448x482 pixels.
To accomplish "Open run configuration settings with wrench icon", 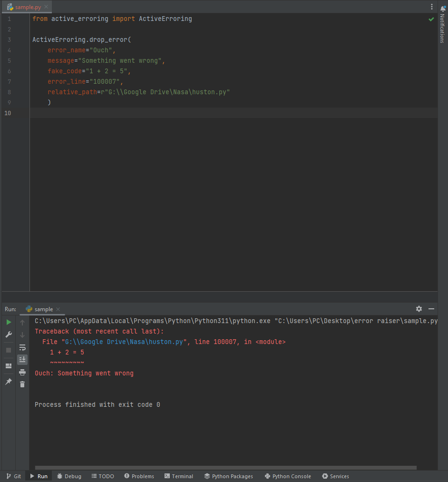I will pos(8,334).
